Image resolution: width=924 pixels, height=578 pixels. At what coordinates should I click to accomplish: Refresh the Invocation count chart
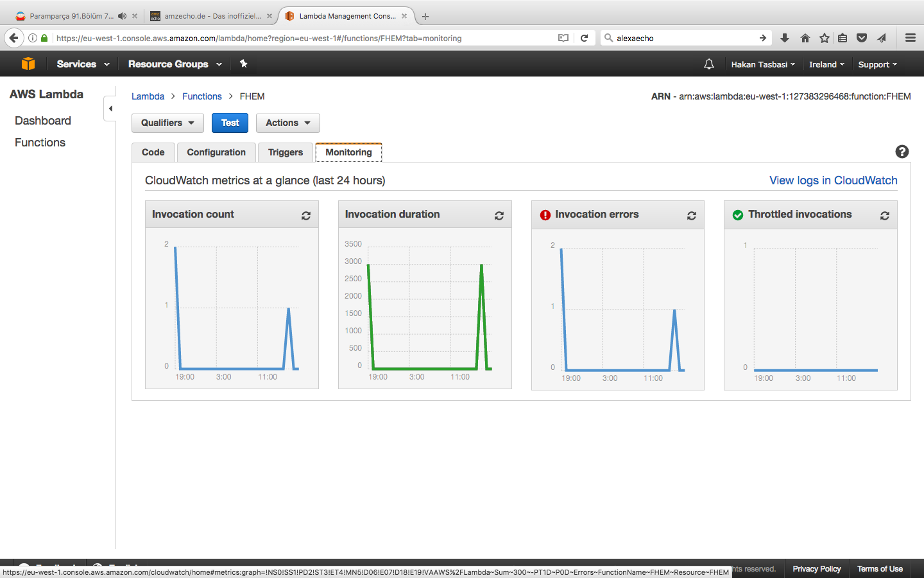tap(306, 216)
